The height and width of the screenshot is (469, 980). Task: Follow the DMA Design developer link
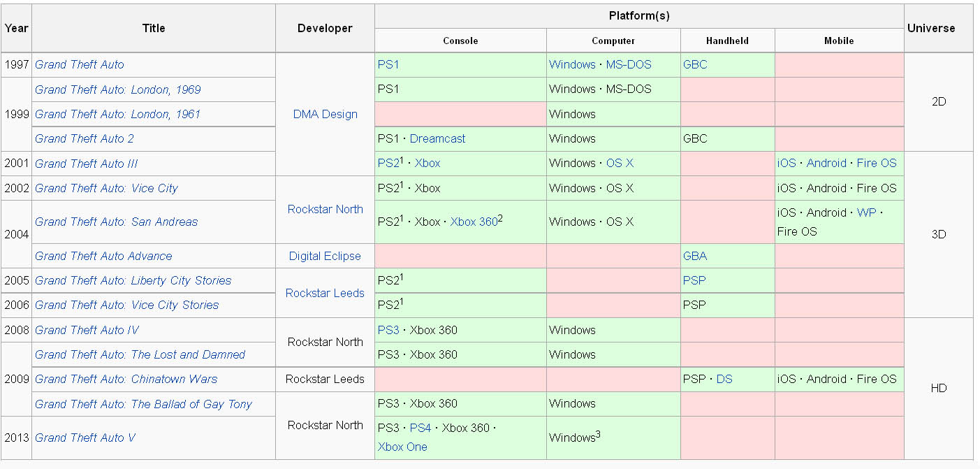[326, 114]
